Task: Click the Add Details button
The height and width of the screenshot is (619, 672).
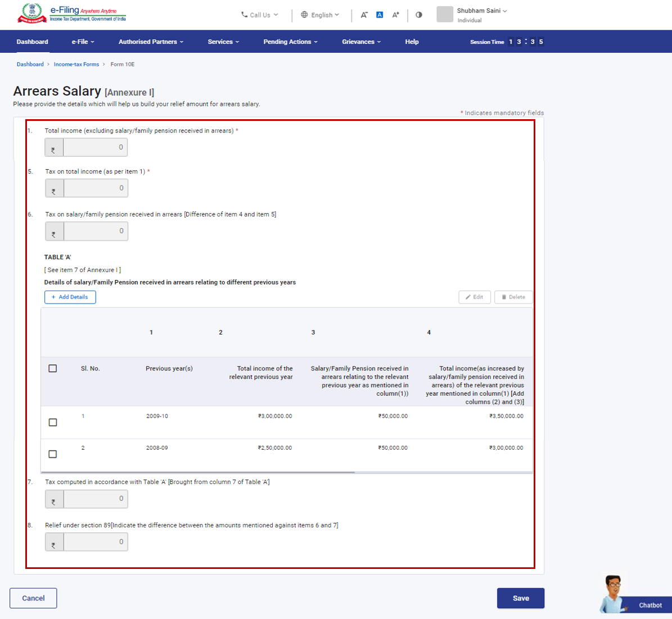Action: pyautogui.click(x=70, y=297)
